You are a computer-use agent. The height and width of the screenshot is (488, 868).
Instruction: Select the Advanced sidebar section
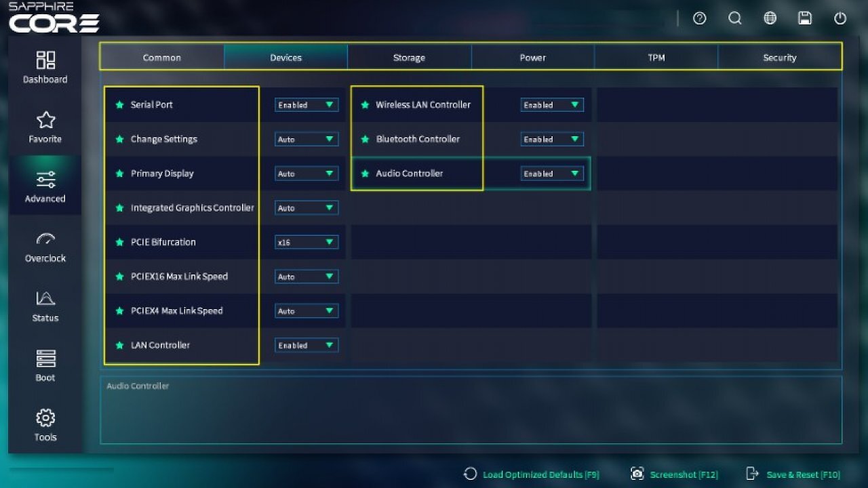tap(45, 186)
